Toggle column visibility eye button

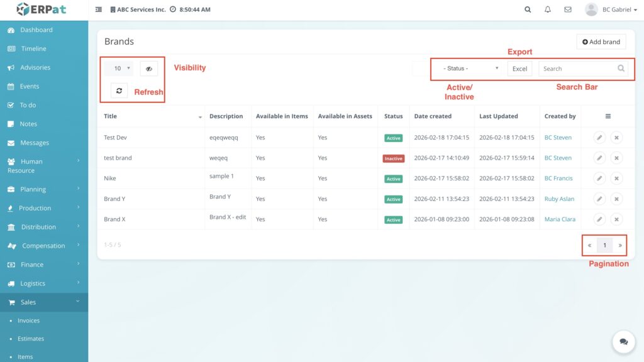click(x=149, y=69)
